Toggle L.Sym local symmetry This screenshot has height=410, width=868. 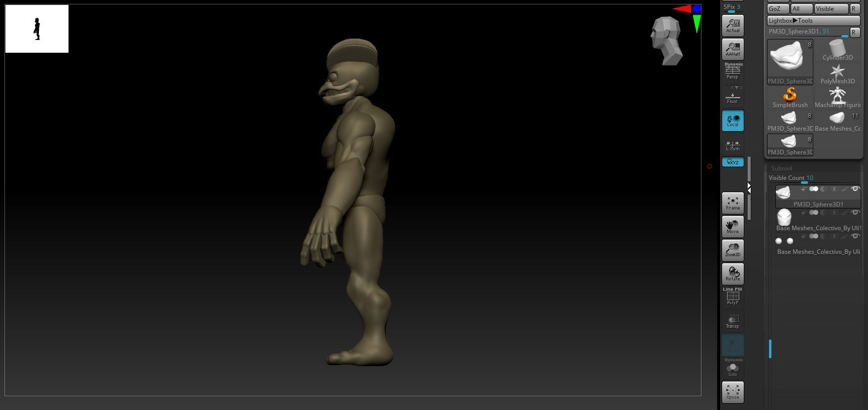pos(732,144)
